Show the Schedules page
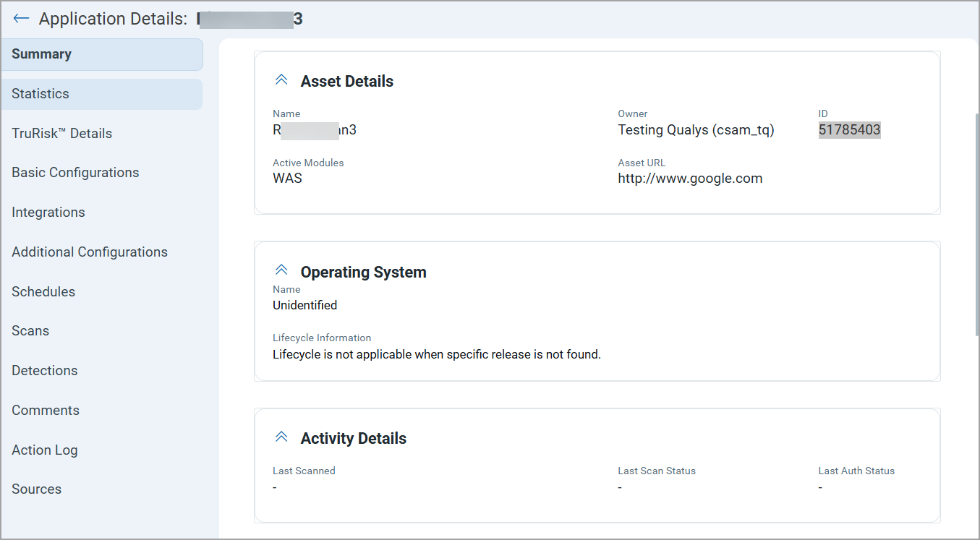Image resolution: width=980 pixels, height=540 pixels. tap(43, 292)
